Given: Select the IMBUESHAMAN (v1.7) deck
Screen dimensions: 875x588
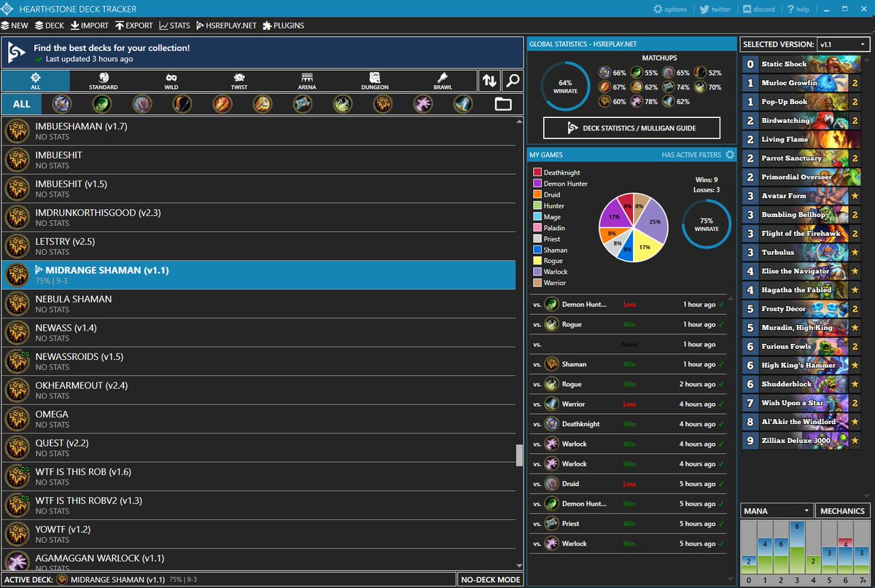Looking at the screenshot, I should pyautogui.click(x=259, y=131).
